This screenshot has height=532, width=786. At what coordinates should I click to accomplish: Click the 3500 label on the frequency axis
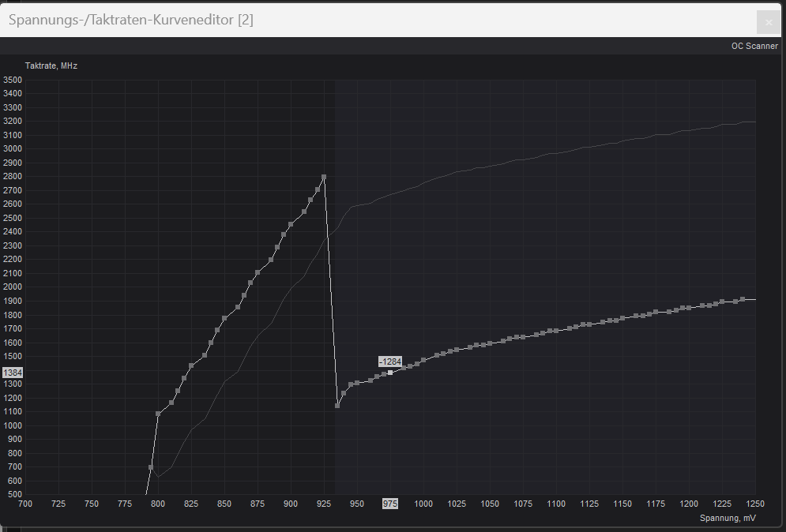click(x=13, y=80)
